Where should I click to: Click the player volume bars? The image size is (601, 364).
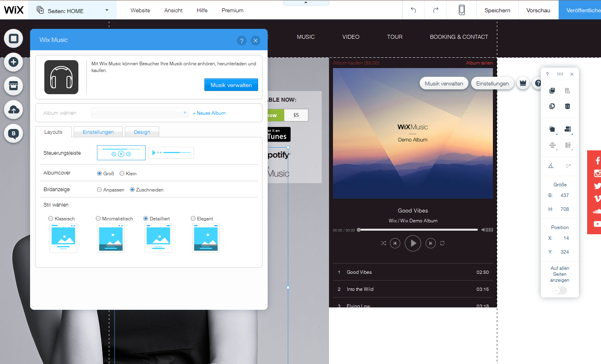[487, 230]
